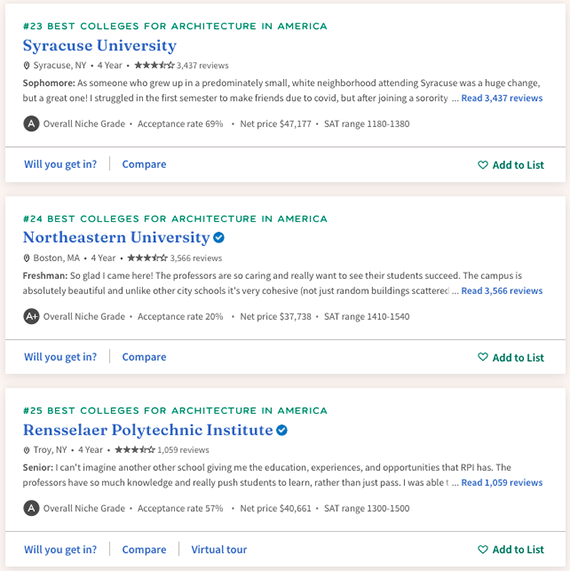Open the Syracuse University profile link

point(99,46)
